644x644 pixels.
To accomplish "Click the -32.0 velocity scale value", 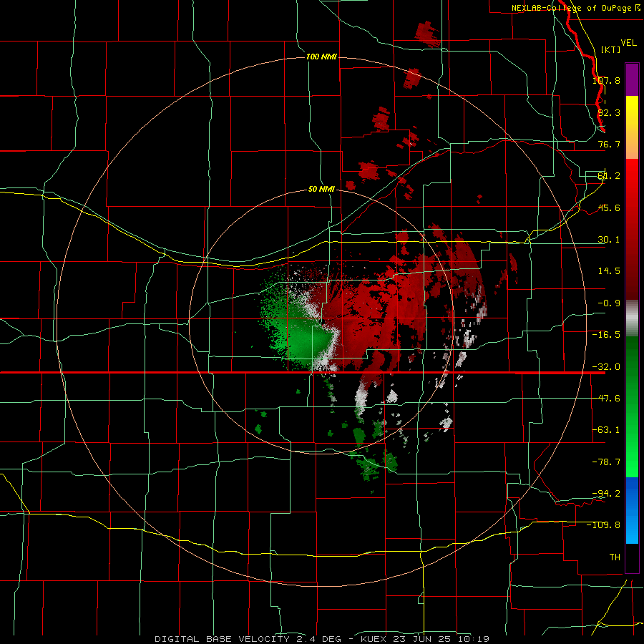I will tap(606, 367).
